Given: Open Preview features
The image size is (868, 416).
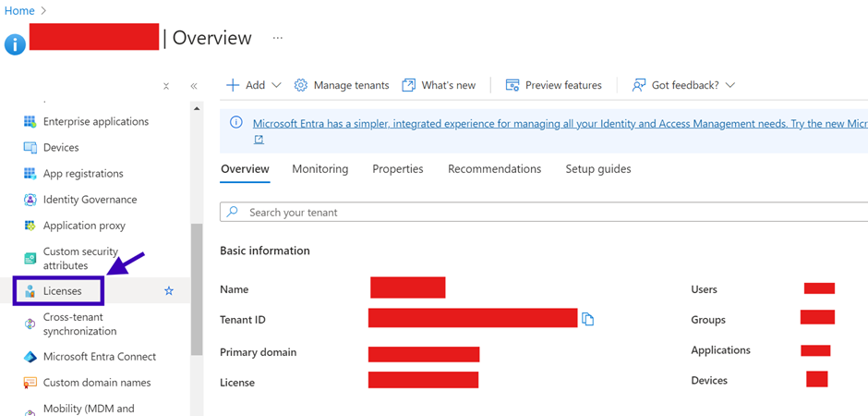Looking at the screenshot, I should 553,85.
